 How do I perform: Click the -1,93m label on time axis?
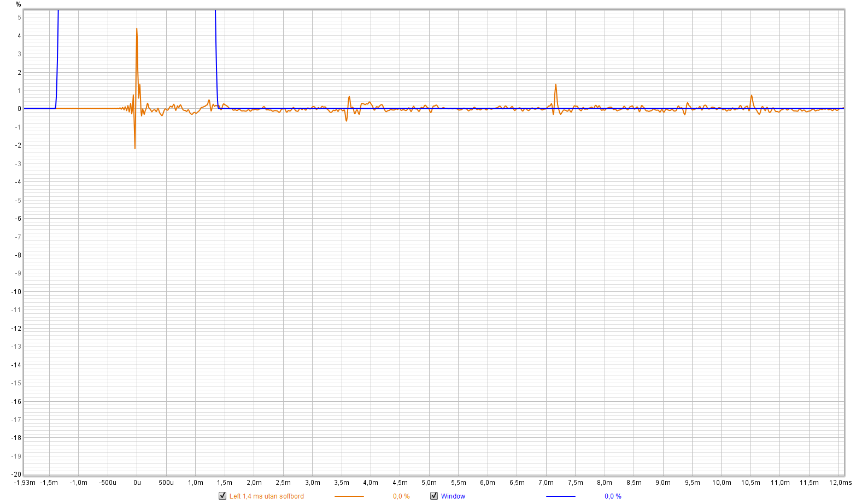coord(25,483)
